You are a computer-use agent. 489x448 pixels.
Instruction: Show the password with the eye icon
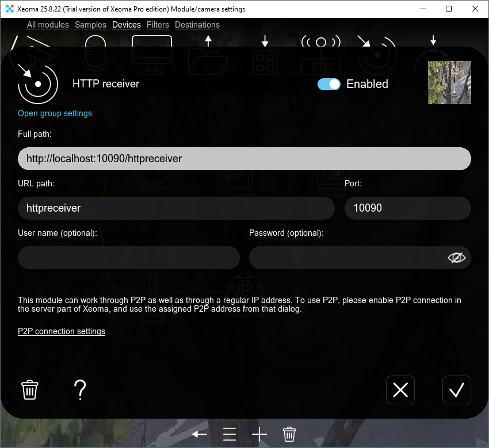click(457, 258)
